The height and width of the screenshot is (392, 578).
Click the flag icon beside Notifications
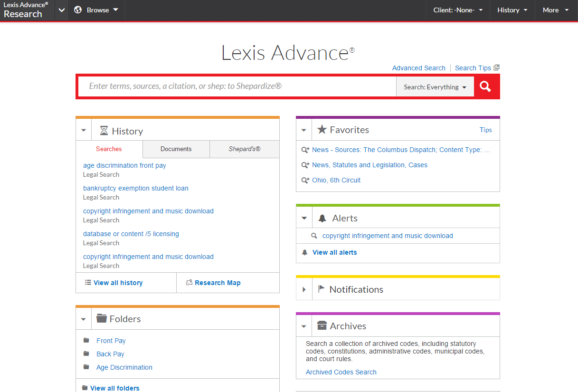[322, 289]
